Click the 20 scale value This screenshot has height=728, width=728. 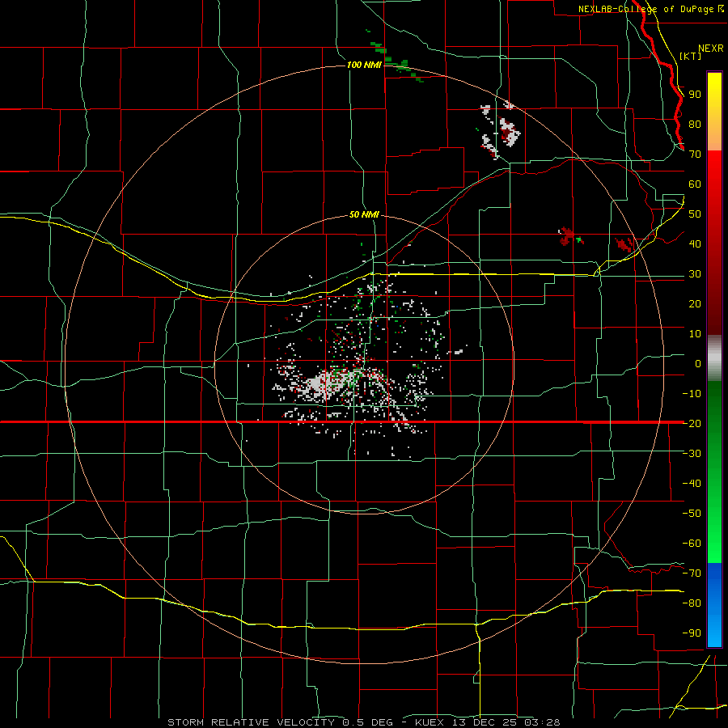695,303
